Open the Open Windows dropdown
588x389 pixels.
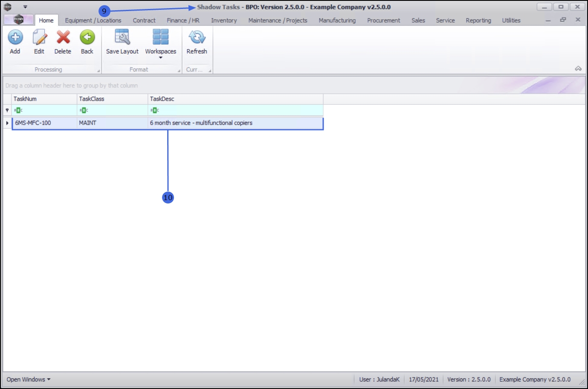[x=28, y=380]
